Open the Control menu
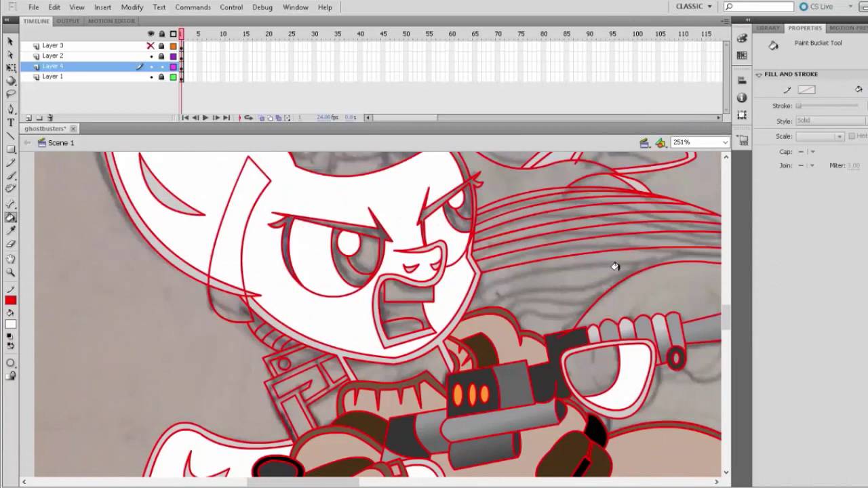Image resolution: width=868 pixels, height=488 pixels. pos(231,7)
